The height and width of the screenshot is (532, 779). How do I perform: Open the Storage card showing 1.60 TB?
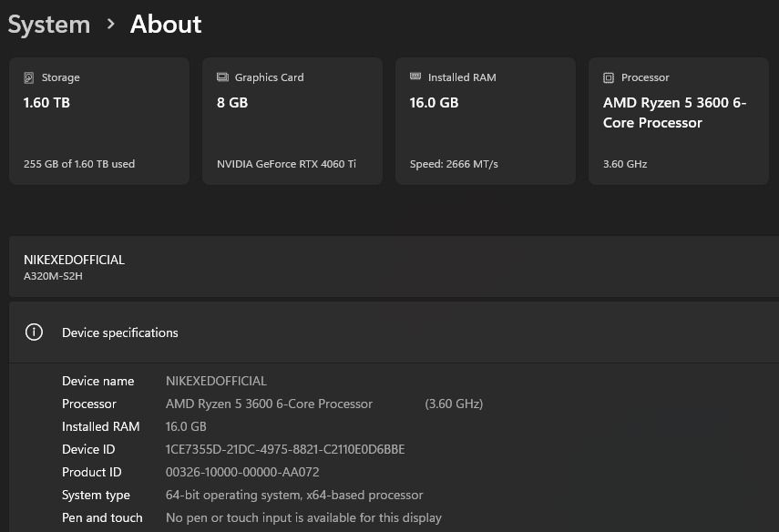tap(99, 121)
